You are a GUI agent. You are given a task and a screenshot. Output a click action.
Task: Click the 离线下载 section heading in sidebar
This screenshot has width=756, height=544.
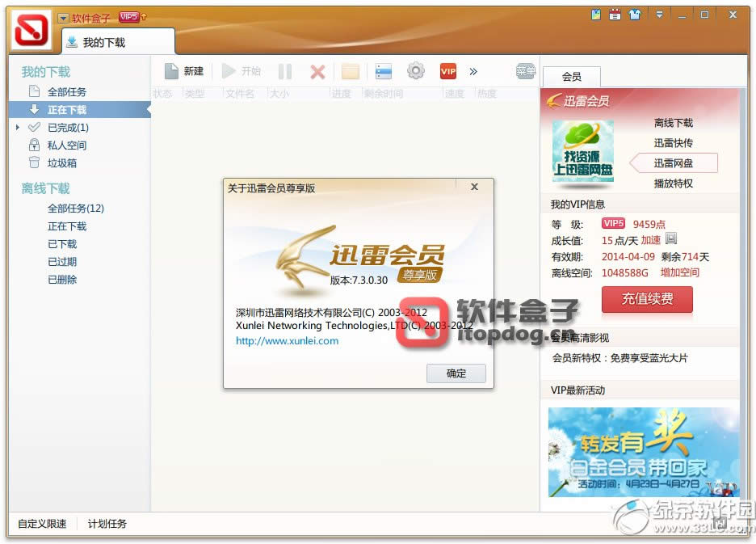46,188
